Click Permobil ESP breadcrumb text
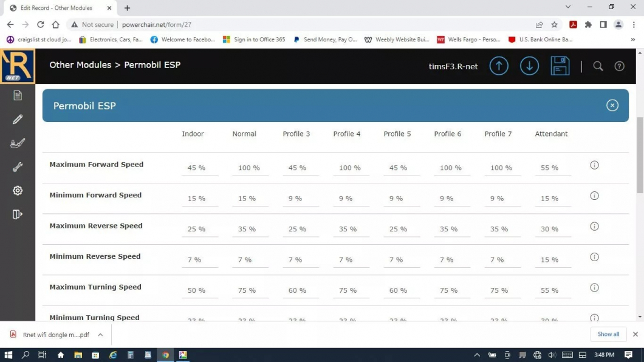The height and width of the screenshot is (362, 644). [152, 65]
